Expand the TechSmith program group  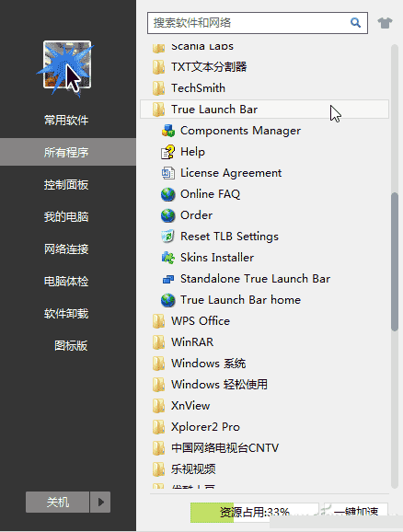click(264, 88)
